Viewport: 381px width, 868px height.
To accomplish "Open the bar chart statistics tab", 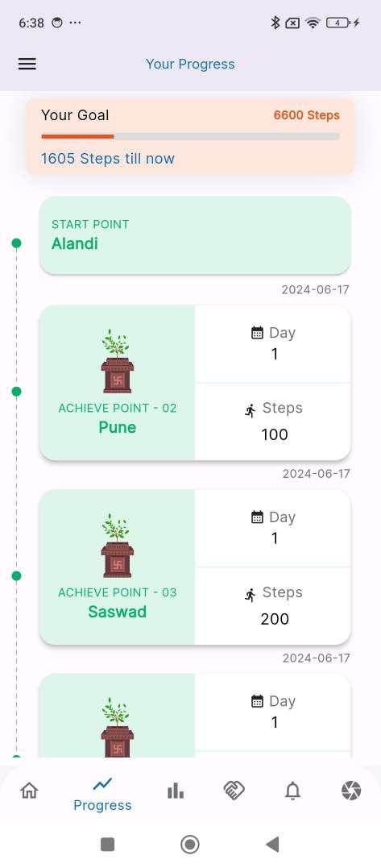I will point(176,791).
